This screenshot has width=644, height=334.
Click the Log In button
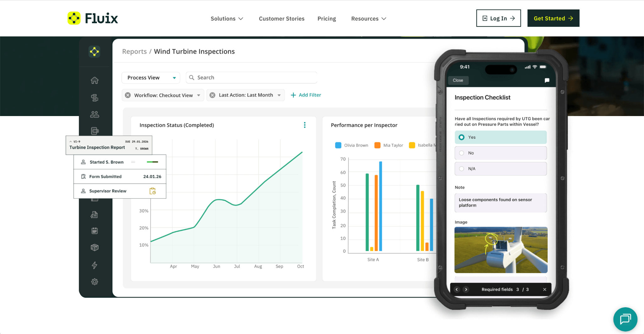point(498,18)
